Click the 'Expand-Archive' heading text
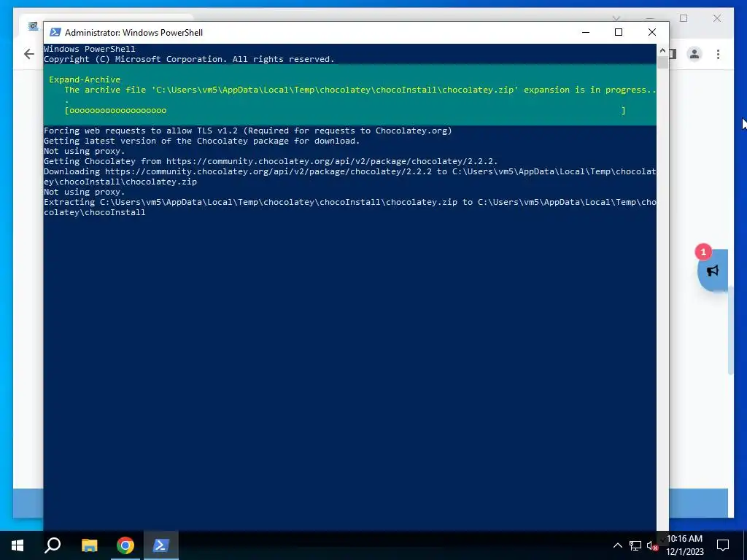The width and height of the screenshot is (747, 560). pyautogui.click(x=85, y=79)
